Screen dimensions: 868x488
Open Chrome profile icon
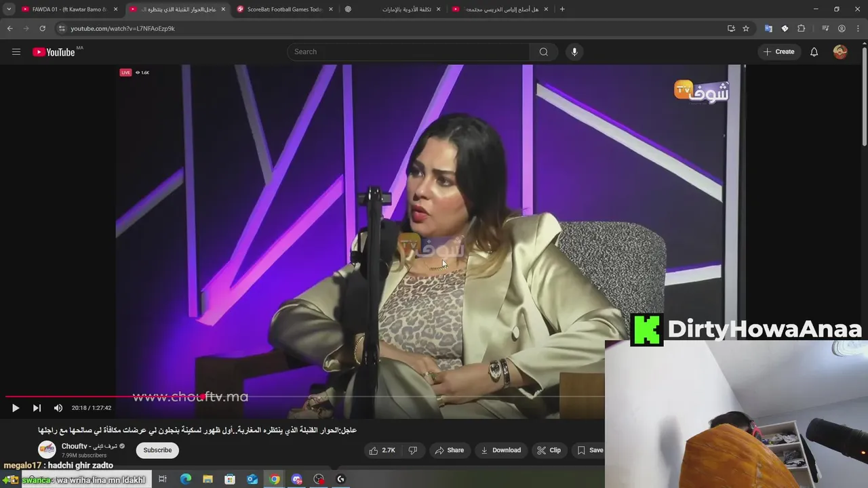(x=842, y=28)
